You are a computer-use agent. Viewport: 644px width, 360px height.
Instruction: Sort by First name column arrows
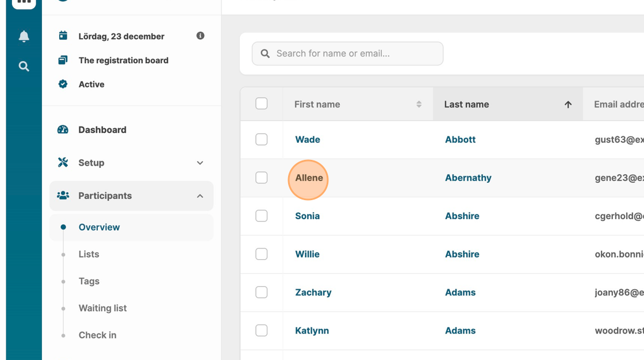(419, 104)
